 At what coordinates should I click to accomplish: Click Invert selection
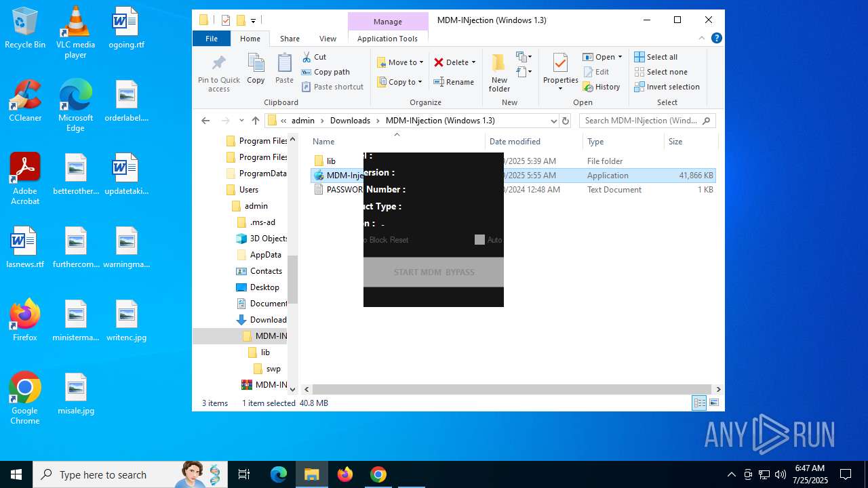pos(667,87)
